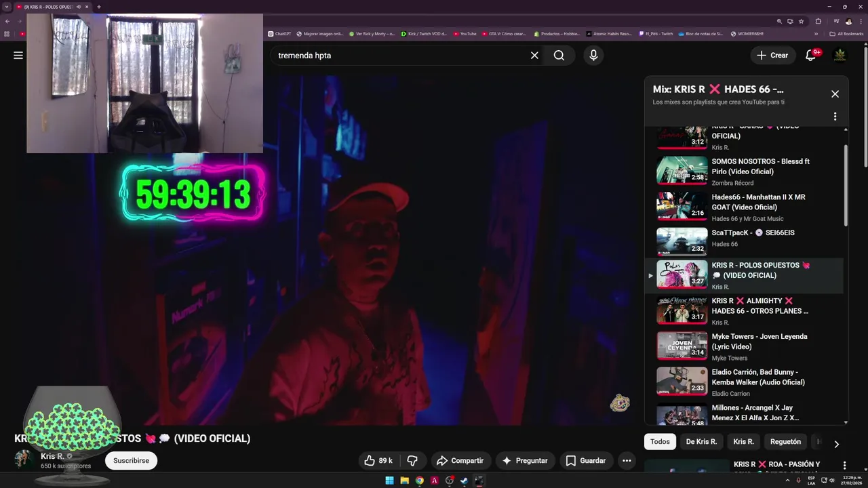Open the Crear menu button
This screenshot has height=488, width=868.
coord(772,56)
